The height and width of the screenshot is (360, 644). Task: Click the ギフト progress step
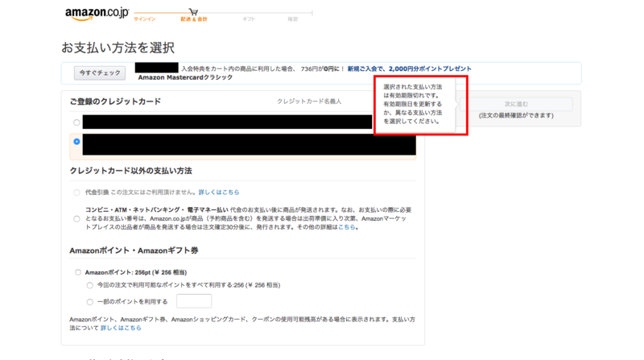249,19
